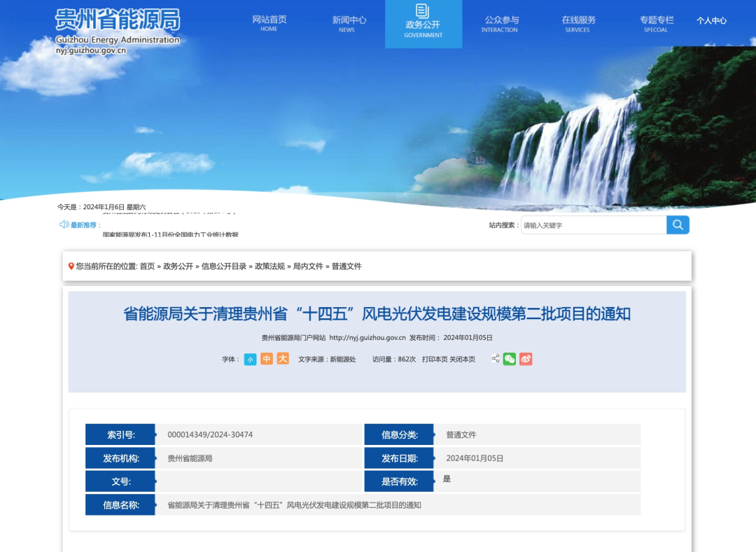The width and height of the screenshot is (756, 552).
Task: Go to 个人中心 personal center
Action: (x=711, y=21)
